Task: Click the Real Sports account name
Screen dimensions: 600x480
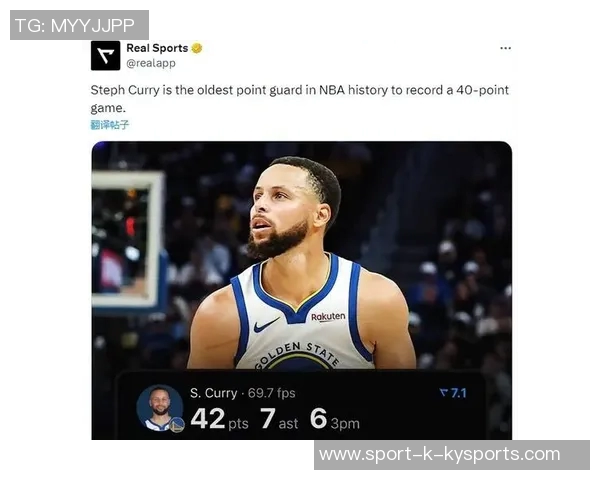Action: (157, 48)
